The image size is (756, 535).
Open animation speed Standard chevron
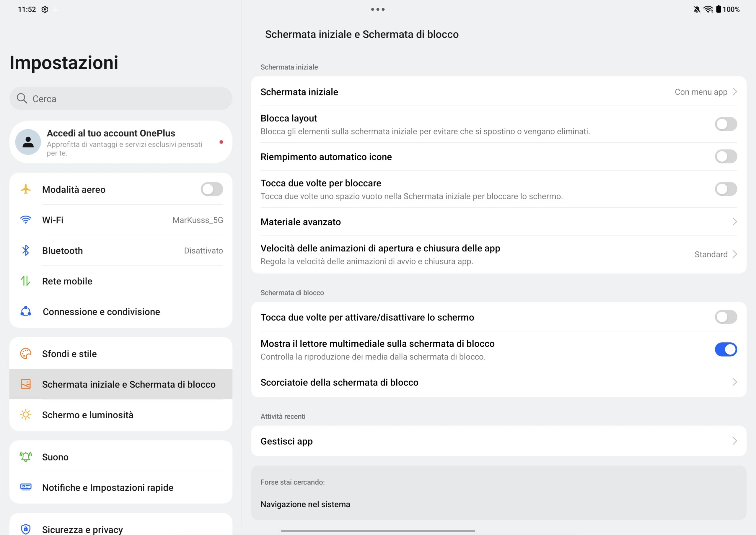click(x=735, y=254)
